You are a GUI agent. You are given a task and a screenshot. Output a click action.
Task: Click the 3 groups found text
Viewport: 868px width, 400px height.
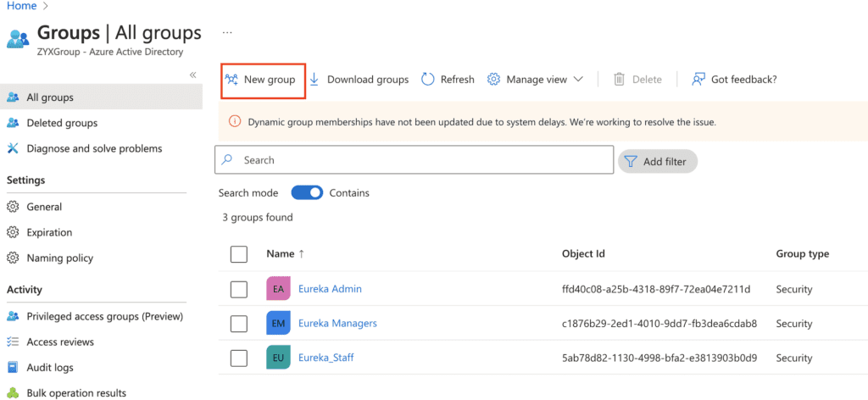point(258,218)
